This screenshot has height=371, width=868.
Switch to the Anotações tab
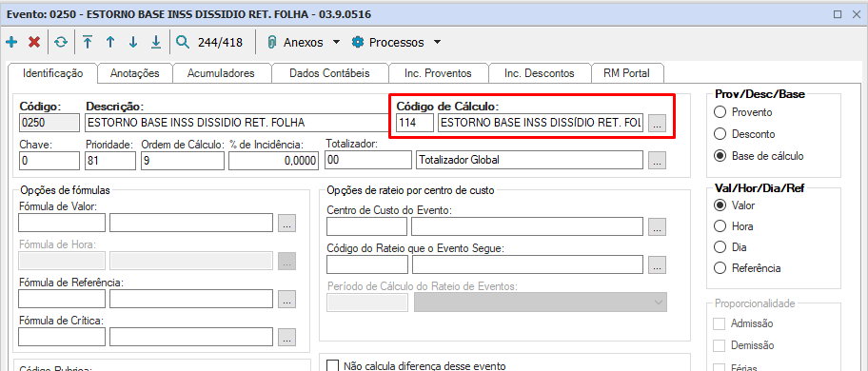[134, 73]
